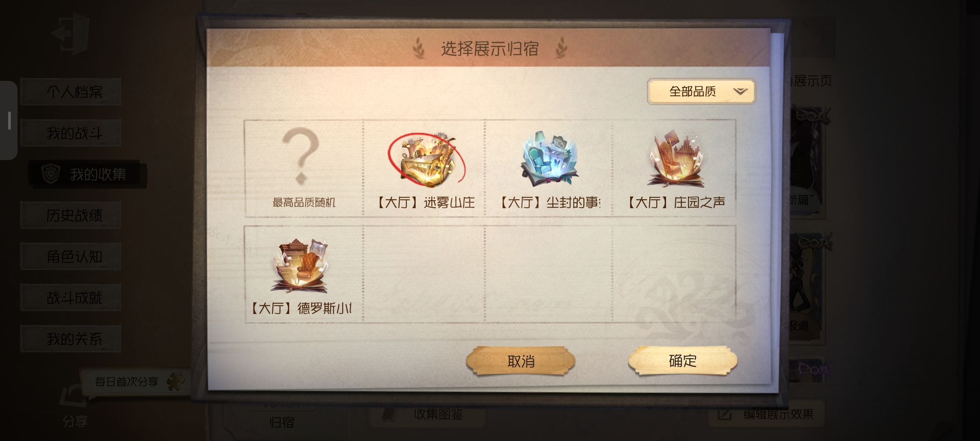Pull the side handle on left edge
This screenshot has height=441, width=980.
click(x=9, y=120)
